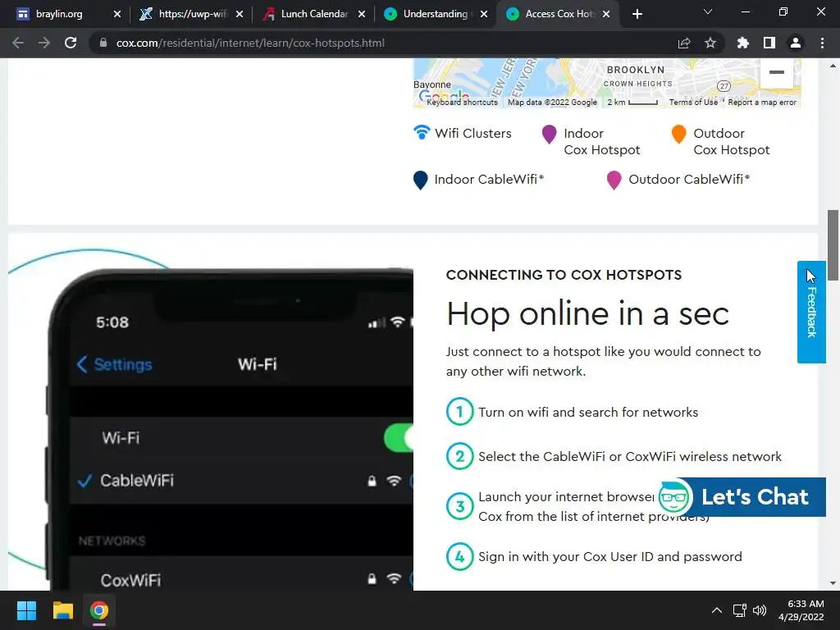This screenshot has width=840, height=630.
Task: Go back to the previous page
Action: point(18,43)
